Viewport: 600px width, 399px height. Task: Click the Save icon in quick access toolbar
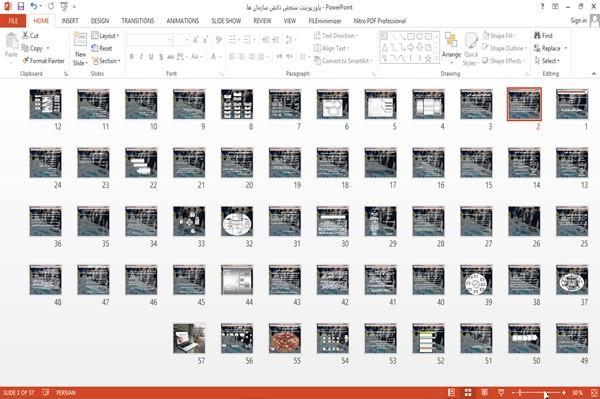point(21,6)
